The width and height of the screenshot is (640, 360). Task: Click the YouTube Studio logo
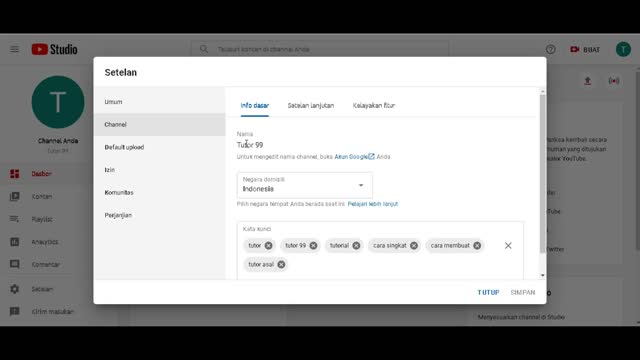tap(55, 49)
